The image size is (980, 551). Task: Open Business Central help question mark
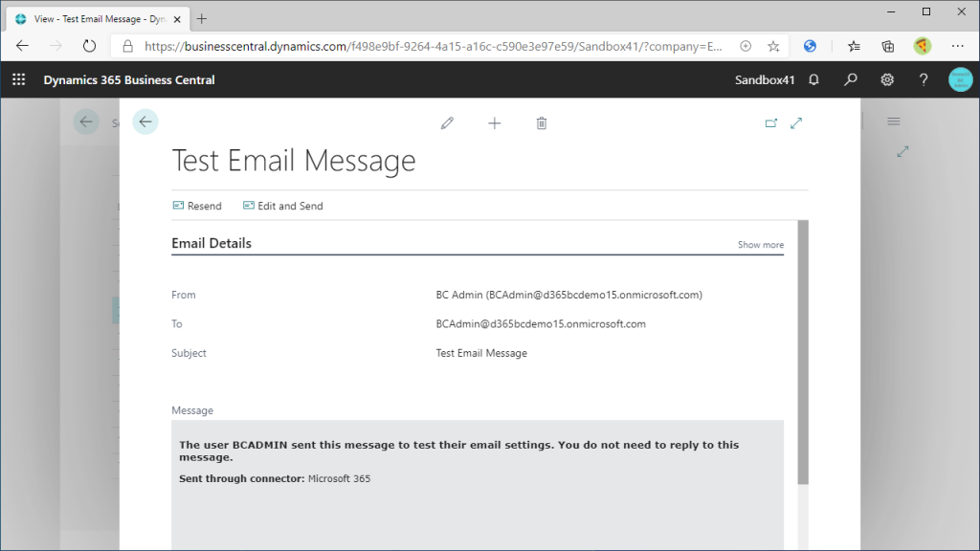tap(924, 79)
